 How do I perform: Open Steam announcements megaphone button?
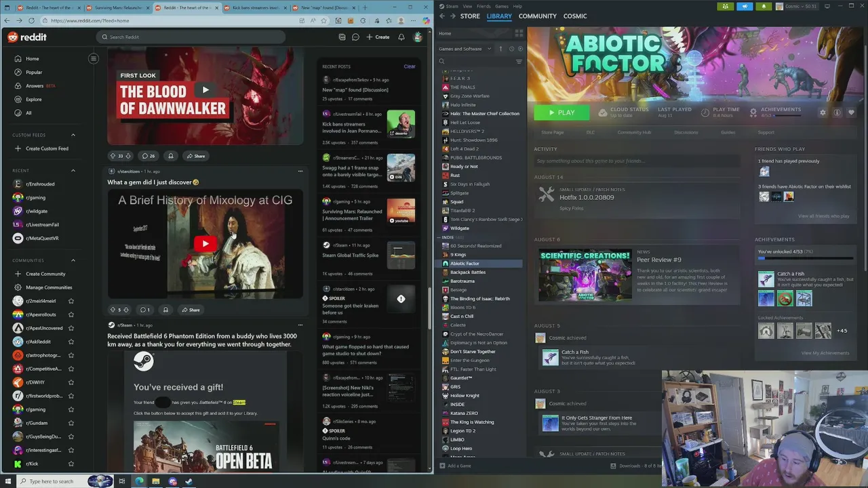(745, 6)
